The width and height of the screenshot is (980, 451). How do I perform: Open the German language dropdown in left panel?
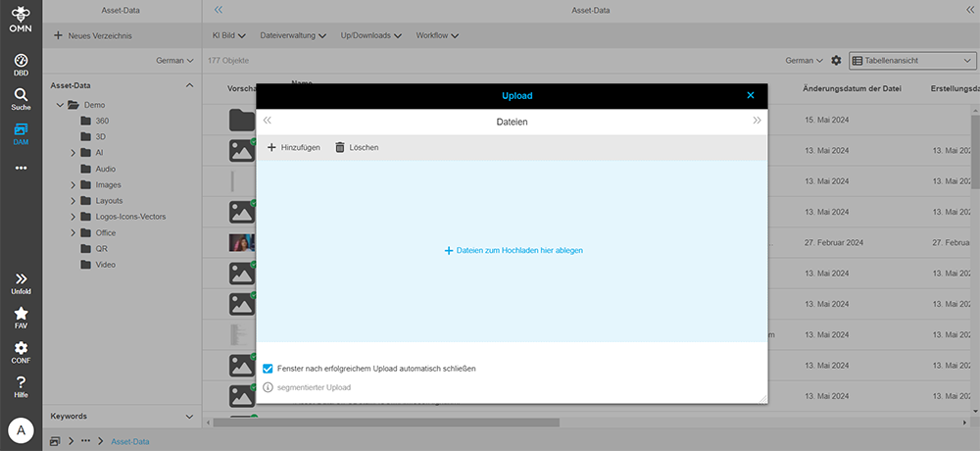coord(174,61)
